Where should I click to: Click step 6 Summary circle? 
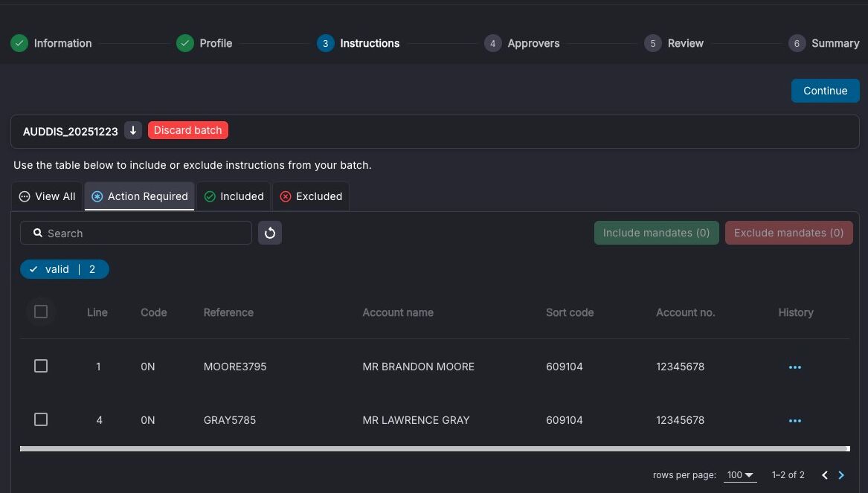pyautogui.click(x=797, y=43)
